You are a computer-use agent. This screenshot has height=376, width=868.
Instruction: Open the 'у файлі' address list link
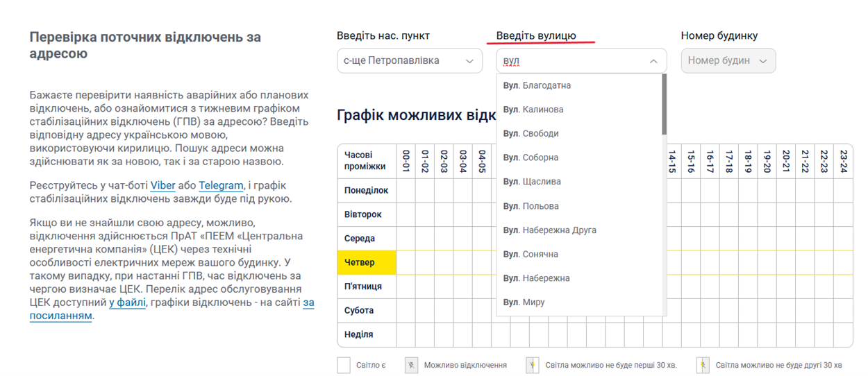pos(127,302)
